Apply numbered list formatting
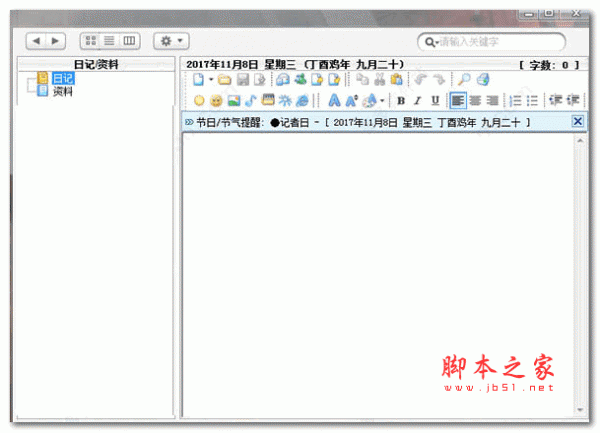The image size is (600, 433). (x=515, y=101)
